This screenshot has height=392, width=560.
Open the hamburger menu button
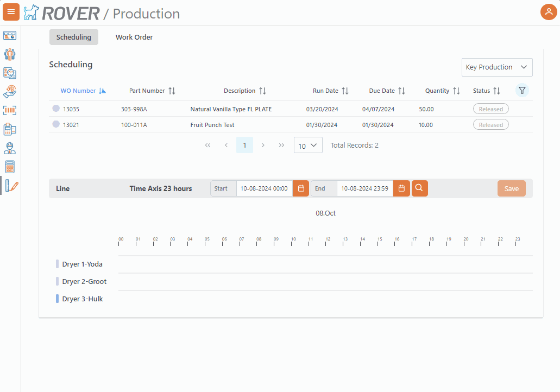tap(11, 12)
